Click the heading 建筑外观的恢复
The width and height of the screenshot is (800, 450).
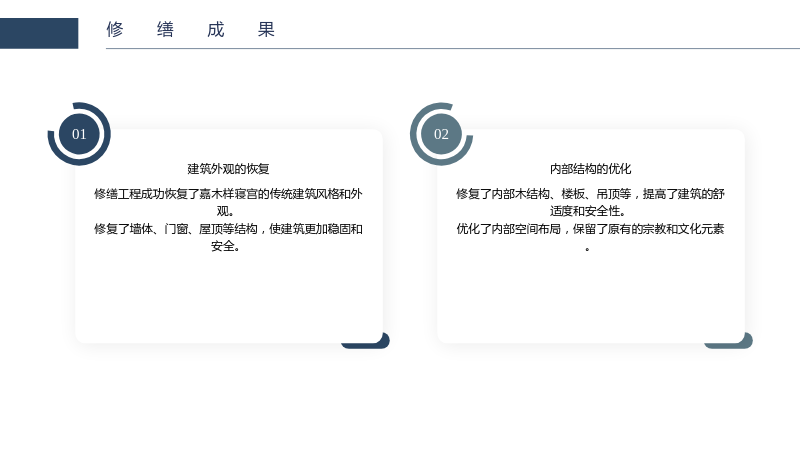[x=228, y=168]
